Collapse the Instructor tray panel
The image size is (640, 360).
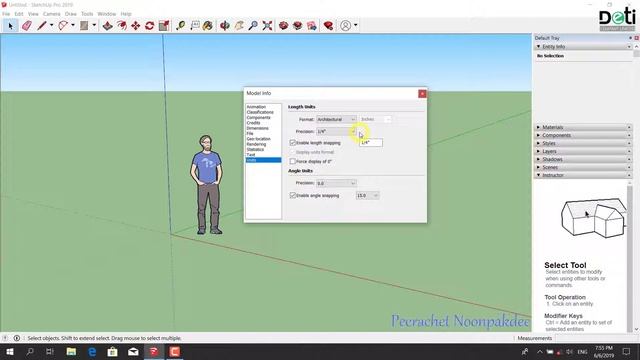click(x=583, y=175)
